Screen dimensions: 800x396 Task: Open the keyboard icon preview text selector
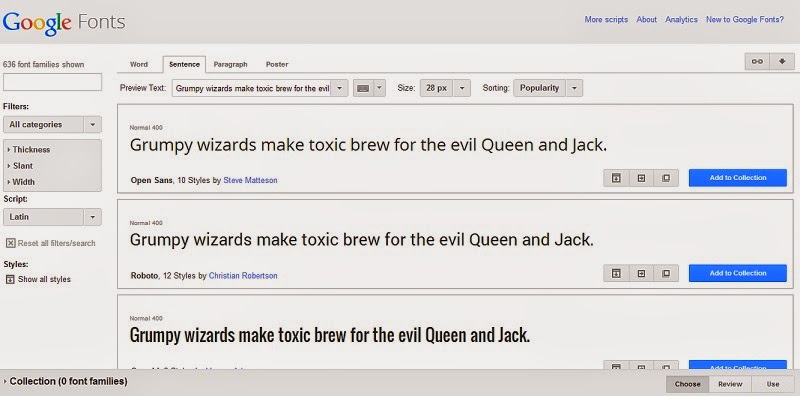click(x=363, y=88)
